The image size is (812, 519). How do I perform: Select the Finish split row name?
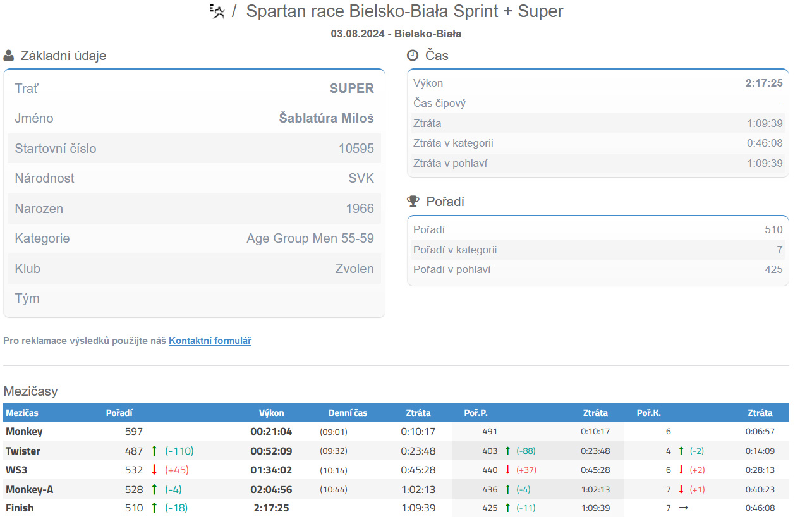pyautogui.click(x=20, y=508)
